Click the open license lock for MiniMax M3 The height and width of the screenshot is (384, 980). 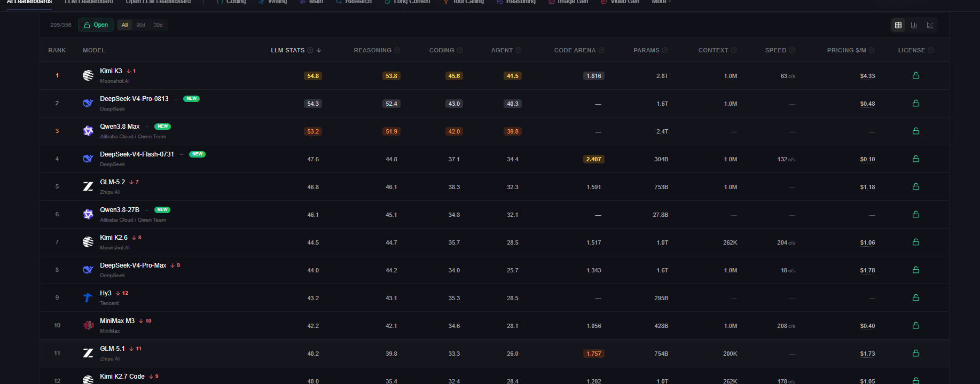(x=916, y=325)
